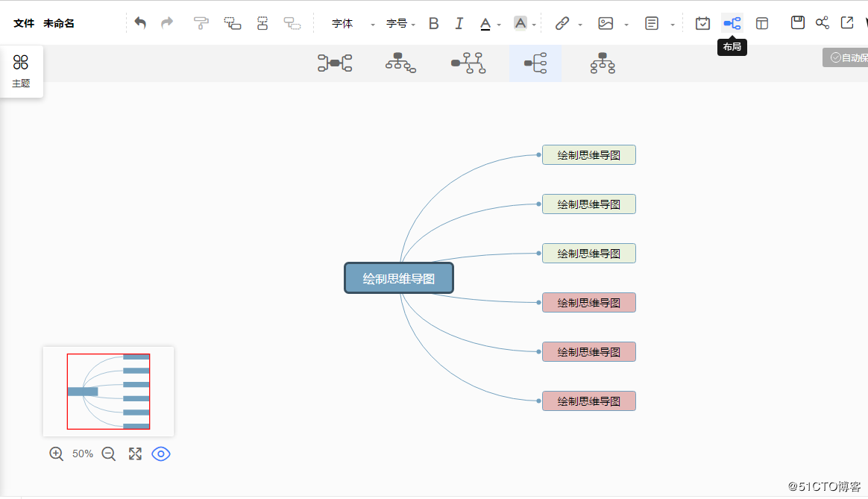
Task: Select the second green branch node
Action: [x=588, y=204]
